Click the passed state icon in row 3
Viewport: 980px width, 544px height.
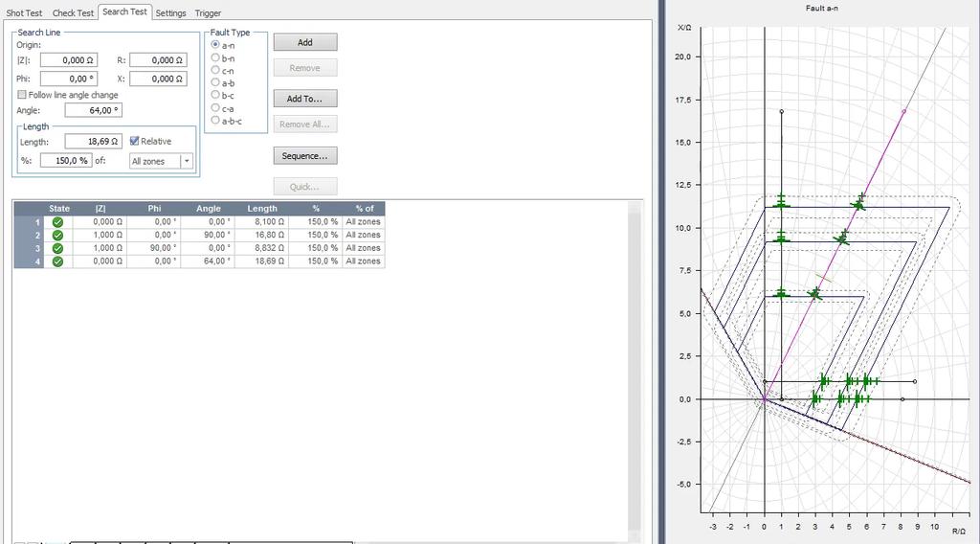57,248
